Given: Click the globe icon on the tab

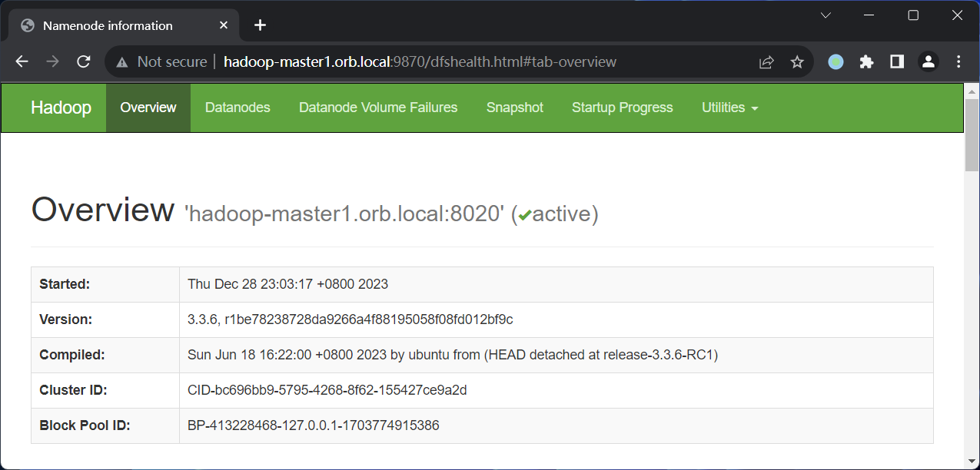Looking at the screenshot, I should 28,25.
